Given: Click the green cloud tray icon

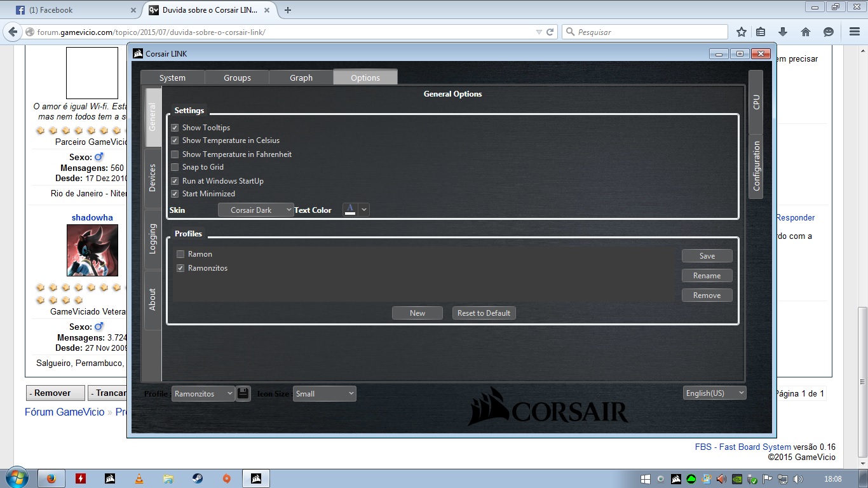Looking at the screenshot, I should click(x=691, y=479).
